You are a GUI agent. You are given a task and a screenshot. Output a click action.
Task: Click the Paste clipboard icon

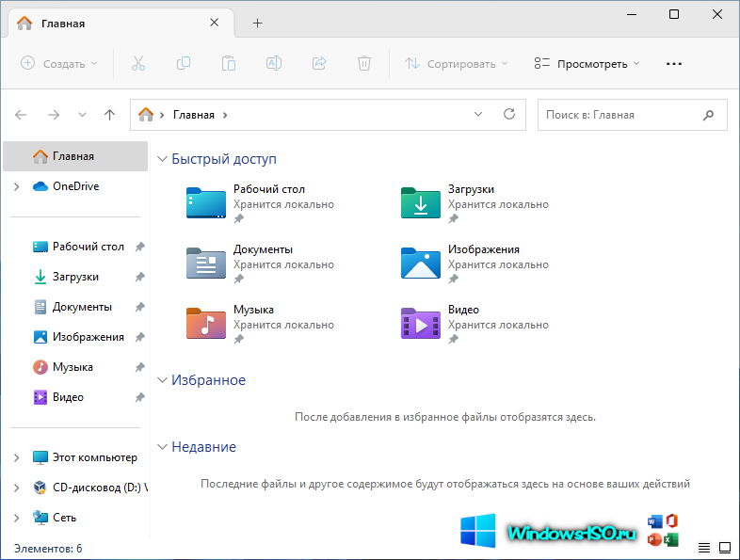229,63
